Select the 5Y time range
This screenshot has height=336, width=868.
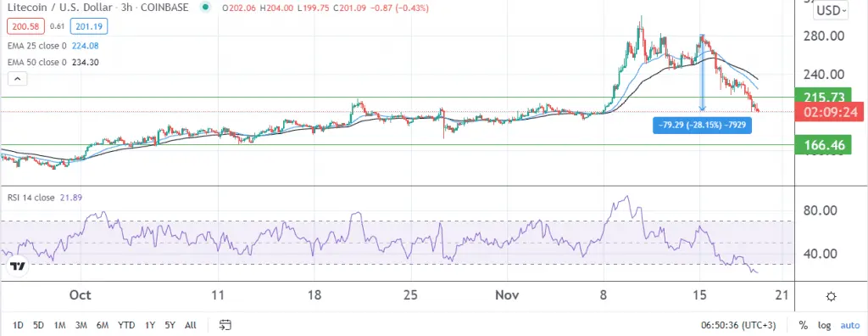170,326
